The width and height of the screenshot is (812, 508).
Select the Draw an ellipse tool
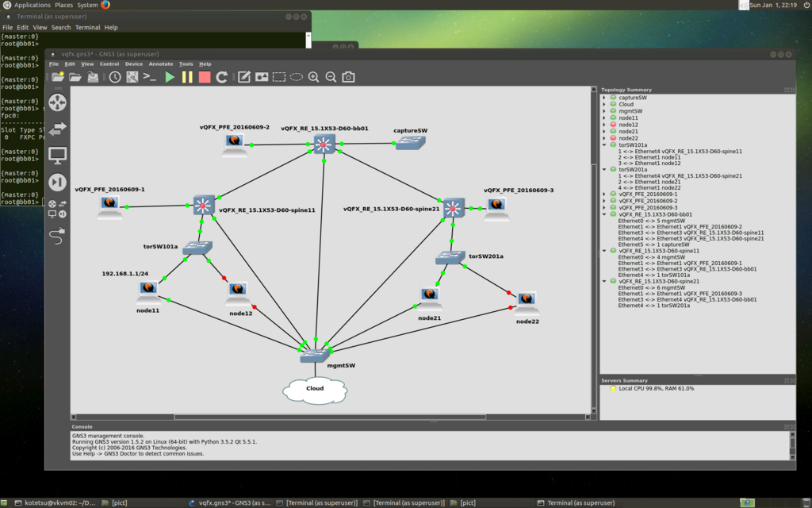coord(297,77)
